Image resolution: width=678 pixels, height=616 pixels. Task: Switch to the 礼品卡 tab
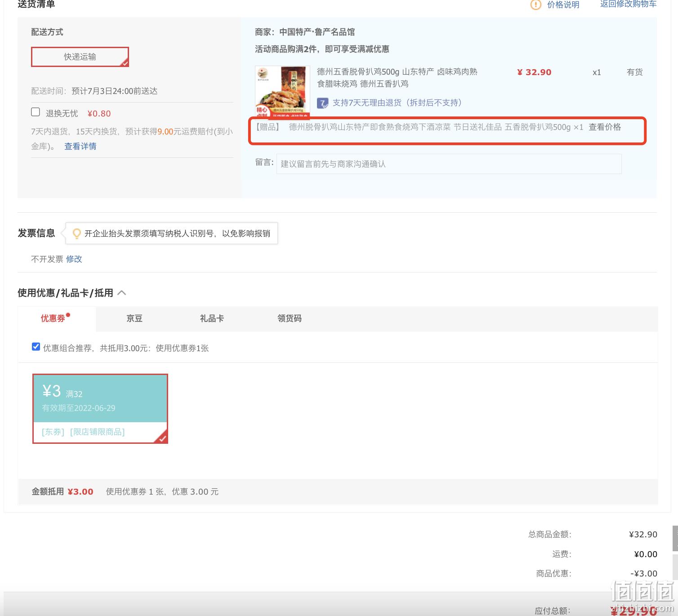[x=212, y=319]
